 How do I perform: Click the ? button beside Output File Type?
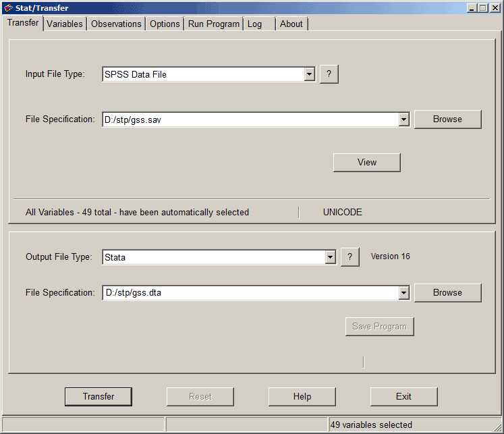[349, 257]
